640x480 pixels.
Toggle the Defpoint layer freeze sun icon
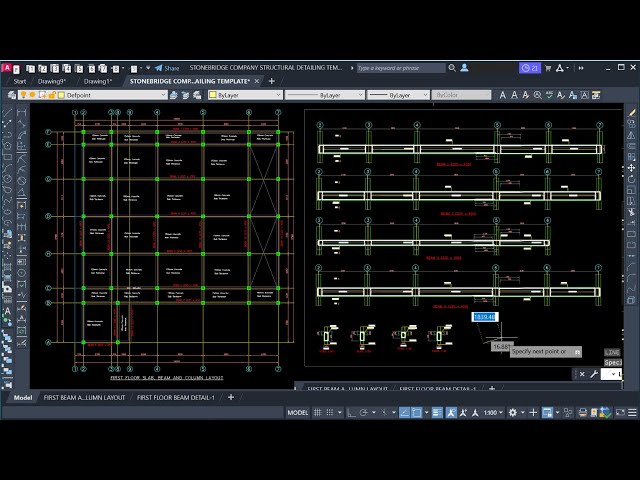point(33,95)
